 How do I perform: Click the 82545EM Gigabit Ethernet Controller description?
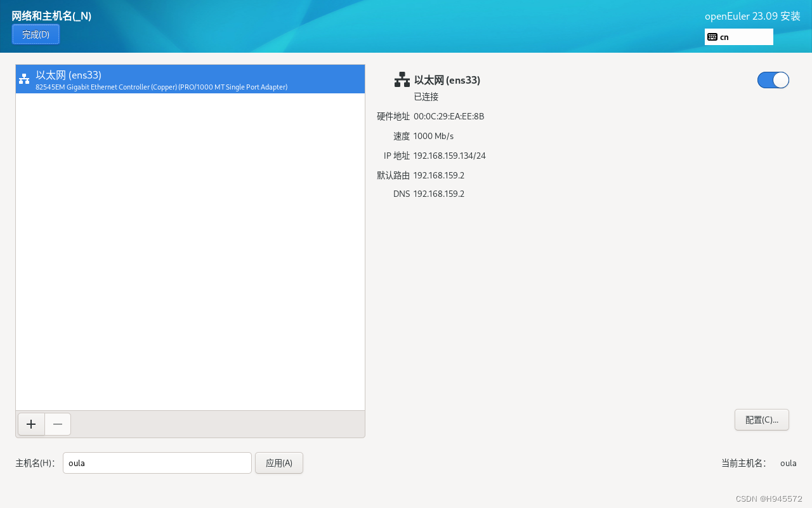[161, 87]
